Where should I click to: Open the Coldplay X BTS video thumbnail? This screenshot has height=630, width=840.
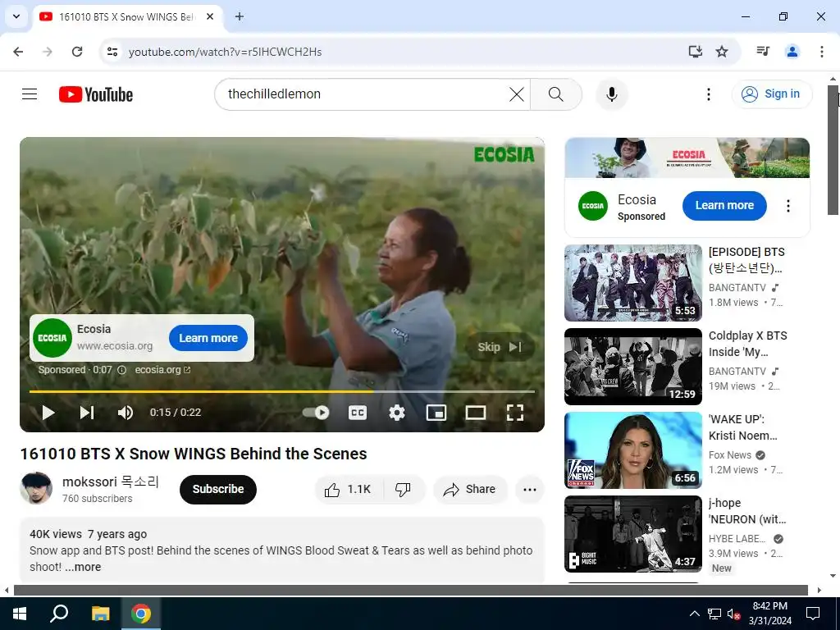coord(633,367)
